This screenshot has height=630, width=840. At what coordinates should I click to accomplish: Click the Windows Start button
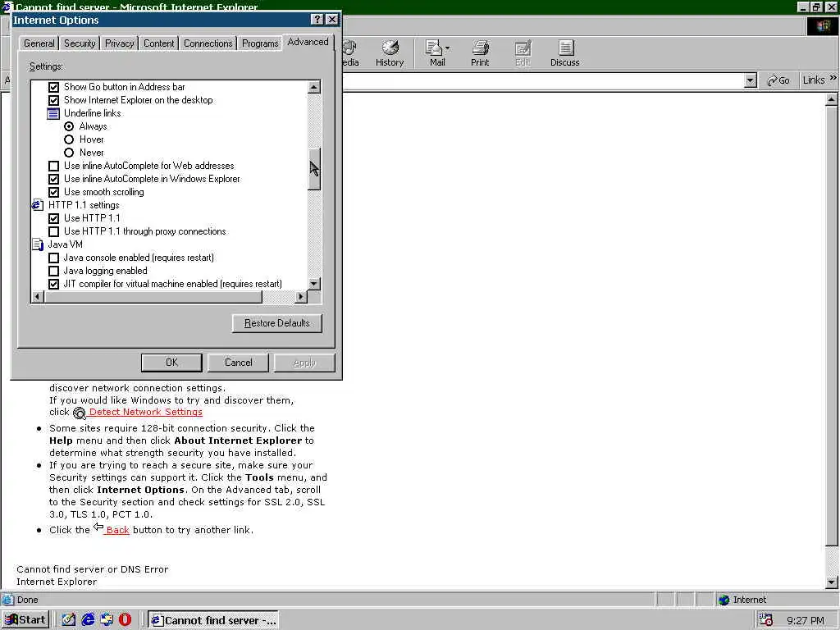click(25, 620)
